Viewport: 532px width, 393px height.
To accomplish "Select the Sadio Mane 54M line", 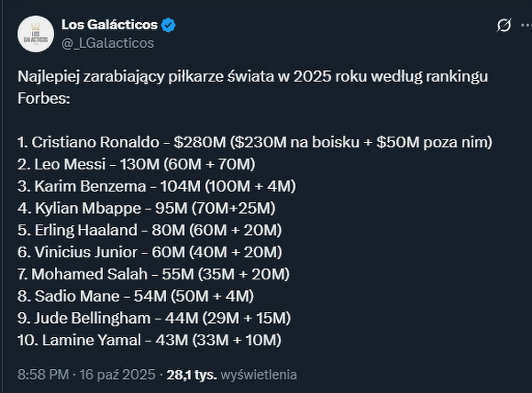I will pos(135,296).
